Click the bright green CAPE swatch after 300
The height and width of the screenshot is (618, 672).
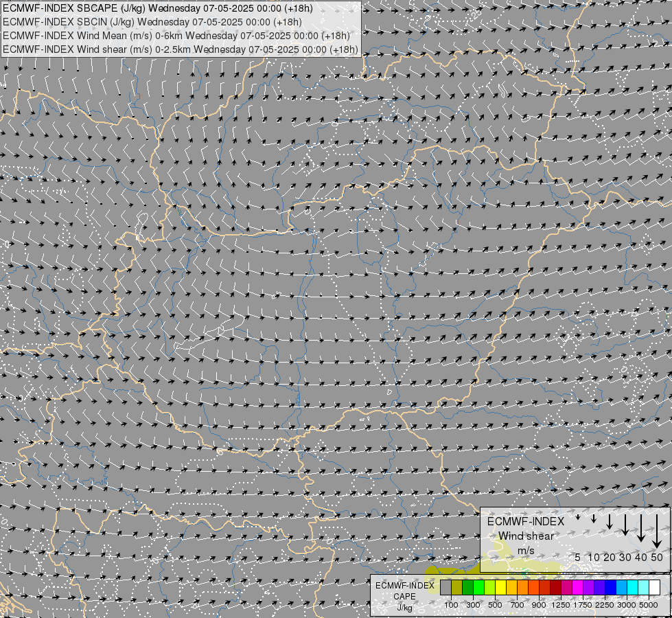click(478, 587)
